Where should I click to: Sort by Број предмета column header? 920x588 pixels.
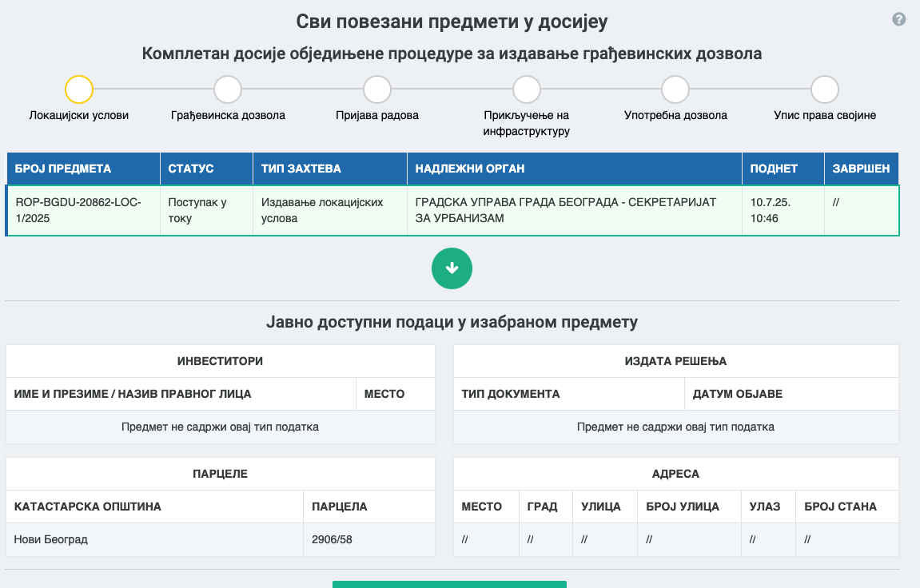click(x=63, y=169)
